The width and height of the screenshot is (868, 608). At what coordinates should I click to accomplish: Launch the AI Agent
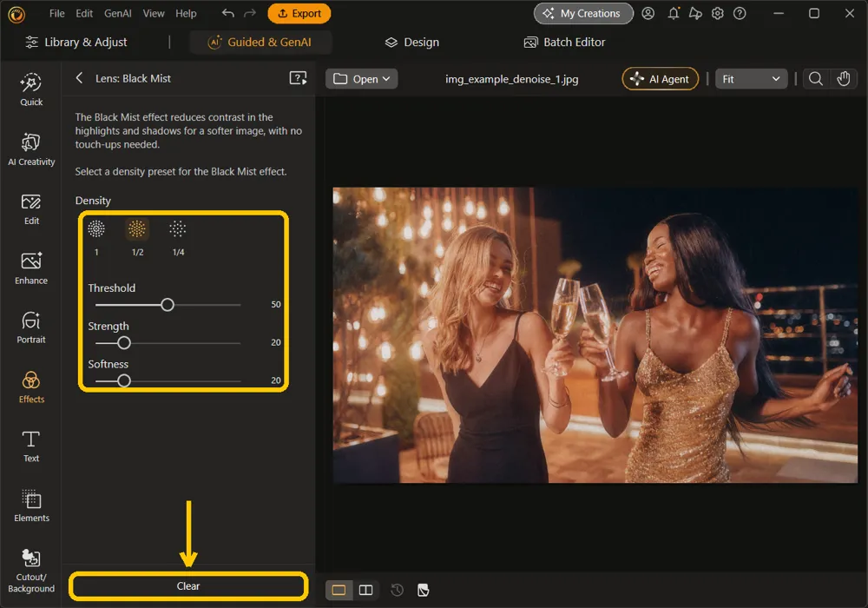pyautogui.click(x=660, y=79)
